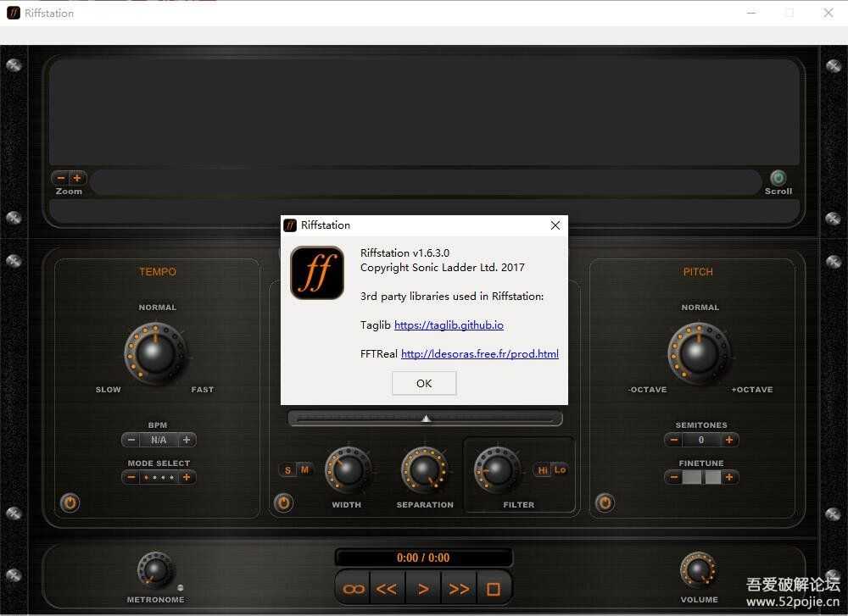Screen dimensions: 848x616
Task: Click the stop playback icon
Action: click(x=493, y=587)
